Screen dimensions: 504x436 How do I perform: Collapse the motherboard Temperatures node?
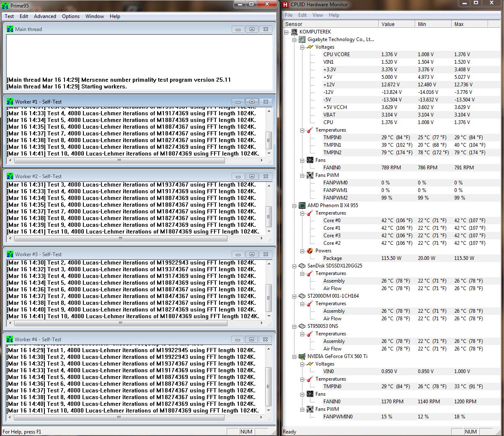tap(302, 130)
